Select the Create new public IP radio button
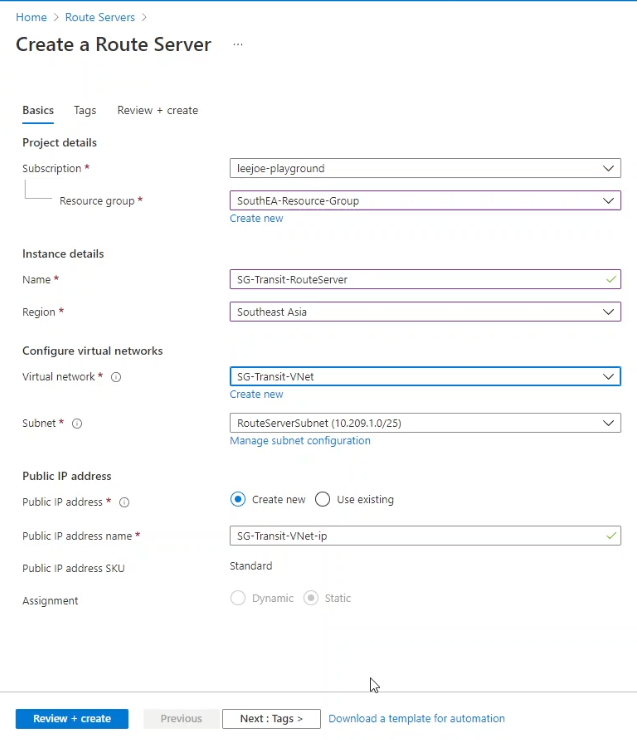 click(x=238, y=499)
